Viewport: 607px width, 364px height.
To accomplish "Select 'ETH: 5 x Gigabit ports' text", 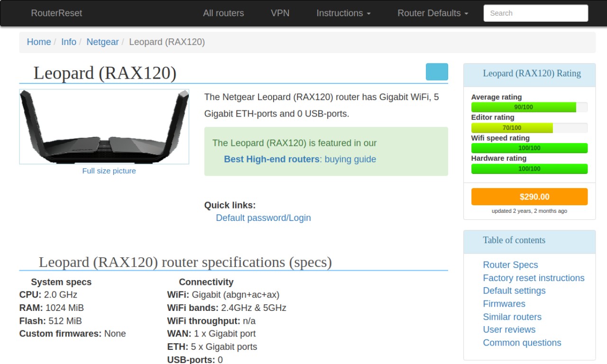I will tap(212, 346).
